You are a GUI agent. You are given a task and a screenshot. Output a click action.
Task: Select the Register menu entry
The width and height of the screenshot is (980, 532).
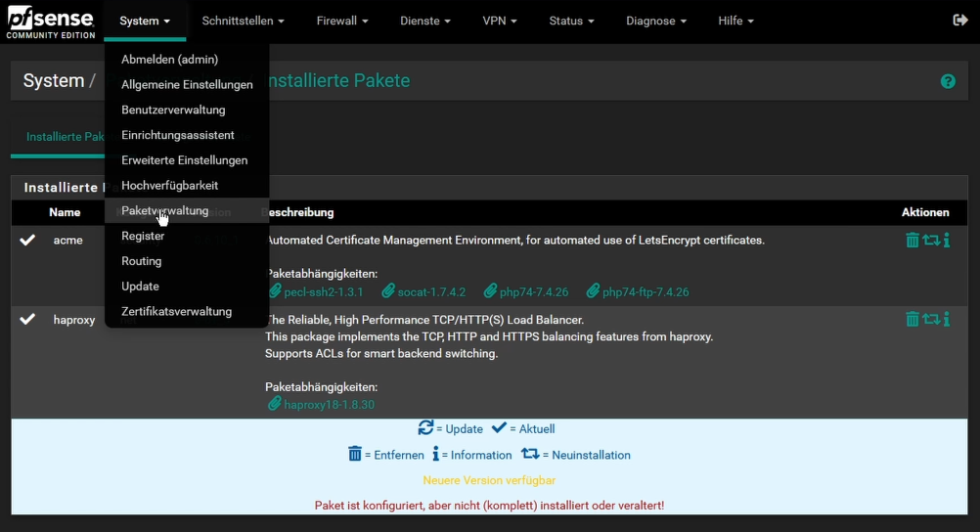coord(187,236)
